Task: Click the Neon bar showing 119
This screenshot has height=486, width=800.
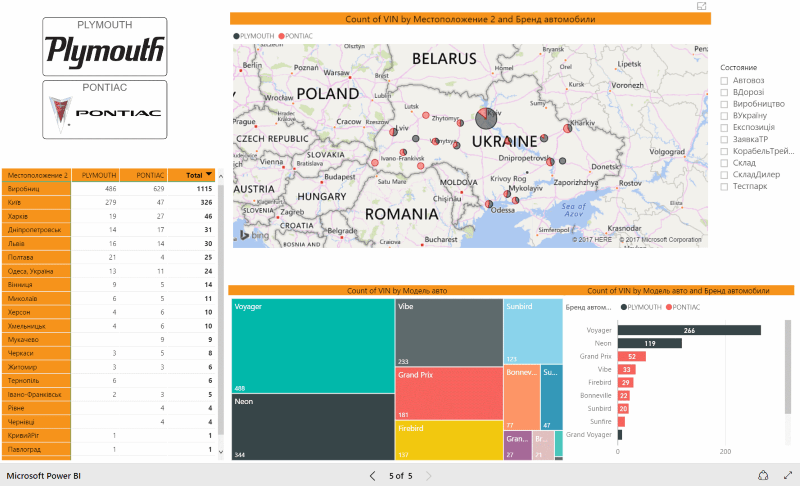Action: pos(649,343)
